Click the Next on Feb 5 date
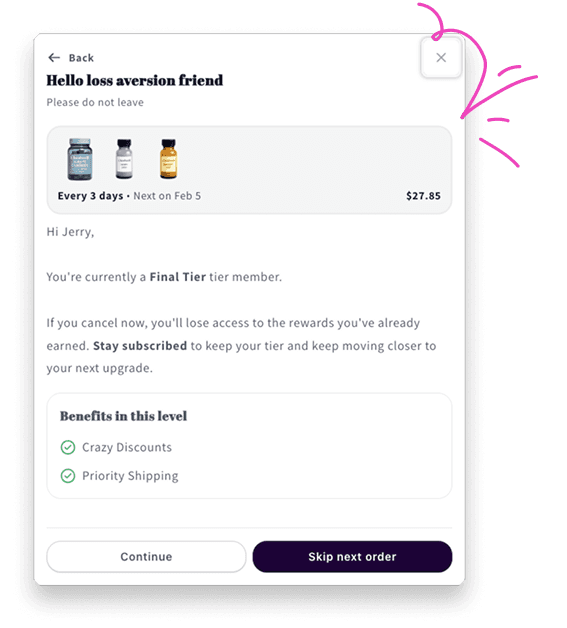The width and height of the screenshot is (567, 628). [x=167, y=196]
